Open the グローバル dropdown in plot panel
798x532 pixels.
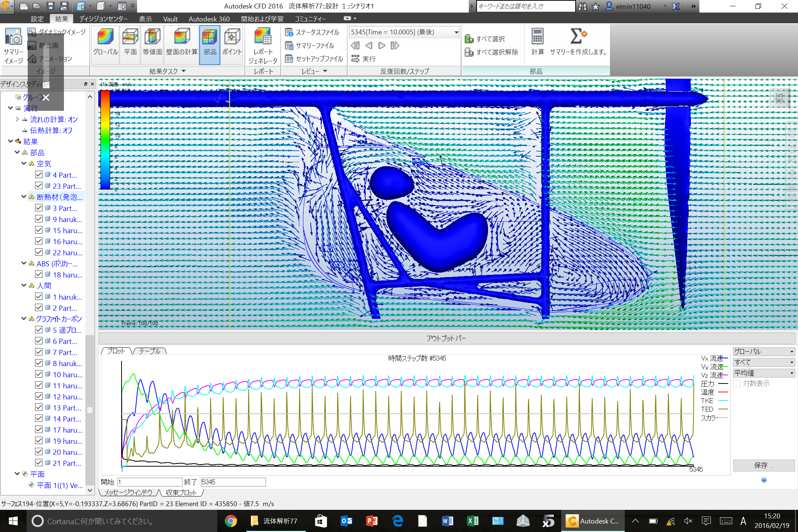click(764, 351)
